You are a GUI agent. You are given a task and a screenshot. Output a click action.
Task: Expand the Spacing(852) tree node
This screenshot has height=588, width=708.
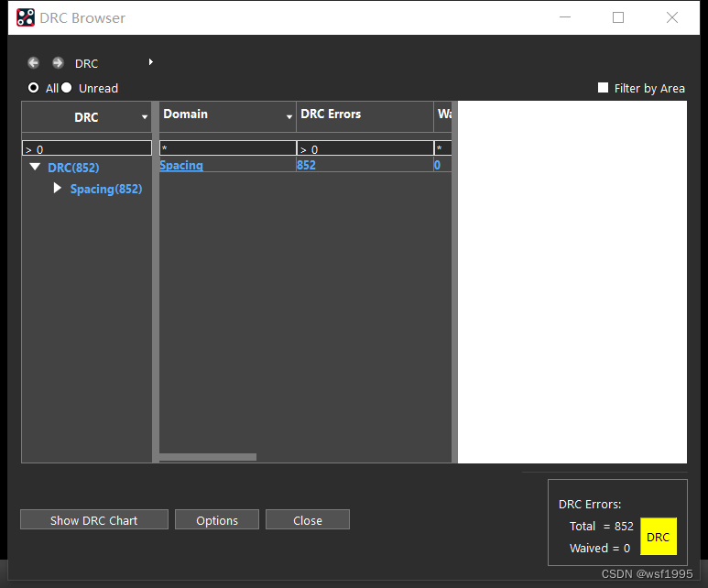tap(58, 188)
